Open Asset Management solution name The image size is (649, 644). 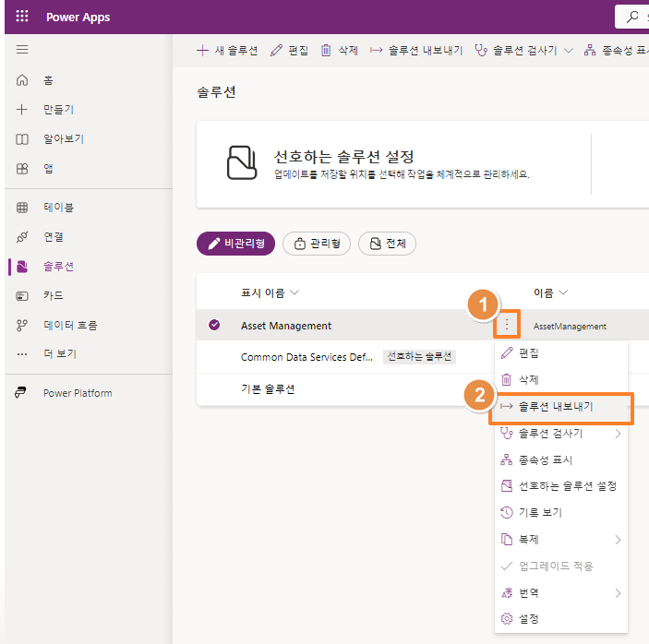click(286, 326)
